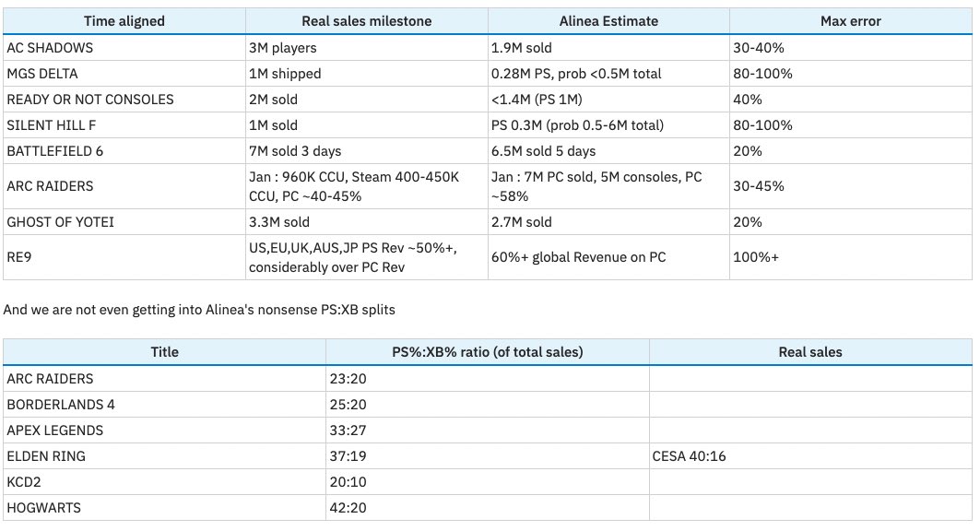Select the 'AC SHADOWS' cell
This screenshot has width=980, height=531.
coord(124,48)
